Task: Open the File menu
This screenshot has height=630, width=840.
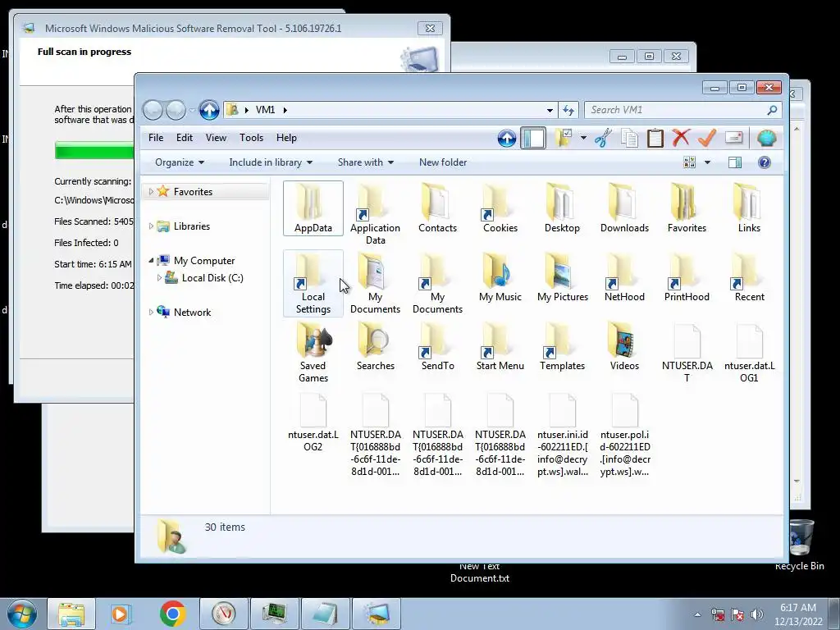Action: (156, 138)
